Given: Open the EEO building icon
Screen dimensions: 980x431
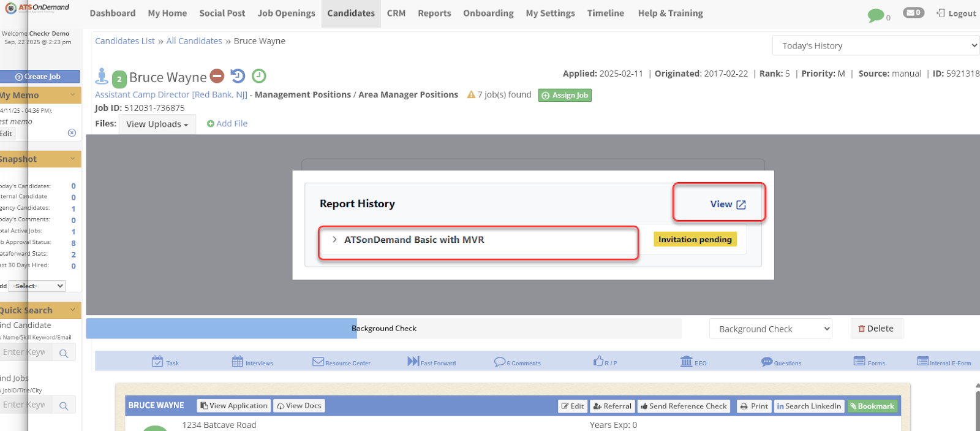Looking at the screenshot, I should tap(687, 362).
